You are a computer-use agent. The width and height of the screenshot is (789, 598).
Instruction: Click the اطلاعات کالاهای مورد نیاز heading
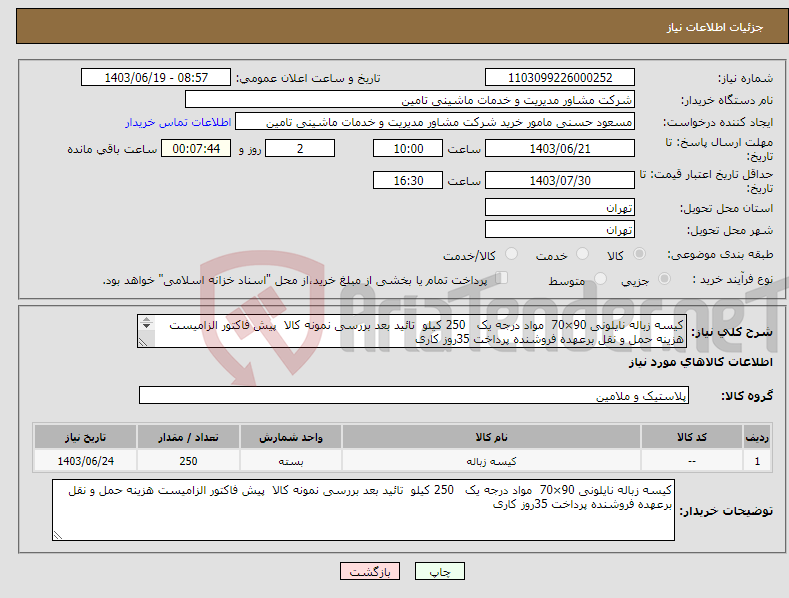click(700, 362)
